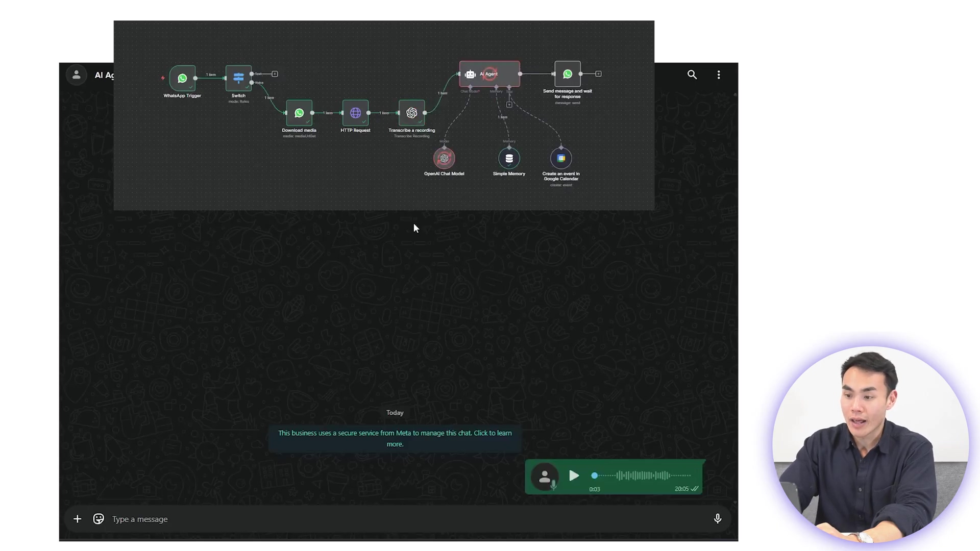Image resolution: width=980 pixels, height=551 pixels.
Task: Select Send message and wait node
Action: [x=567, y=74]
